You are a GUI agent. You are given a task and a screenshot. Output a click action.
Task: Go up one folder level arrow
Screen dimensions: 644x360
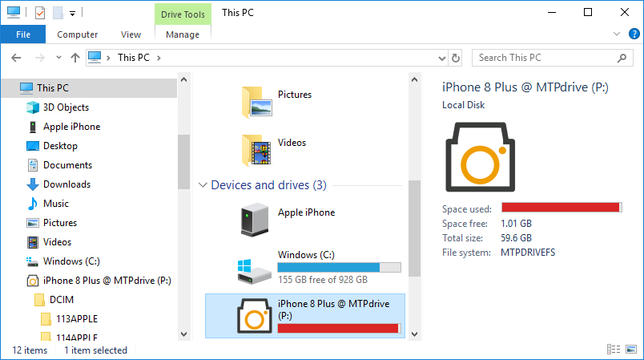[75, 58]
